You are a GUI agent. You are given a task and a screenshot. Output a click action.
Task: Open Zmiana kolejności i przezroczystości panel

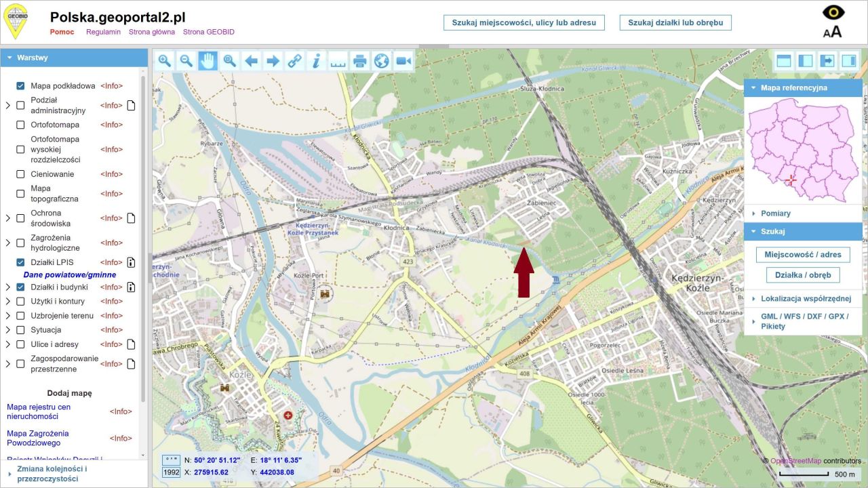point(74,473)
